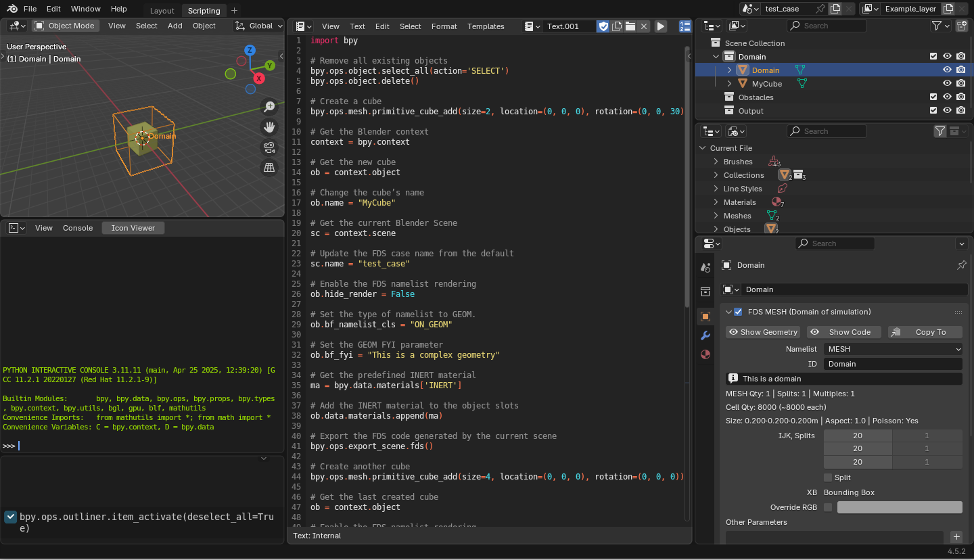The width and height of the screenshot is (974, 560).
Task: Open the Object Mode dropdown
Action: click(x=65, y=26)
